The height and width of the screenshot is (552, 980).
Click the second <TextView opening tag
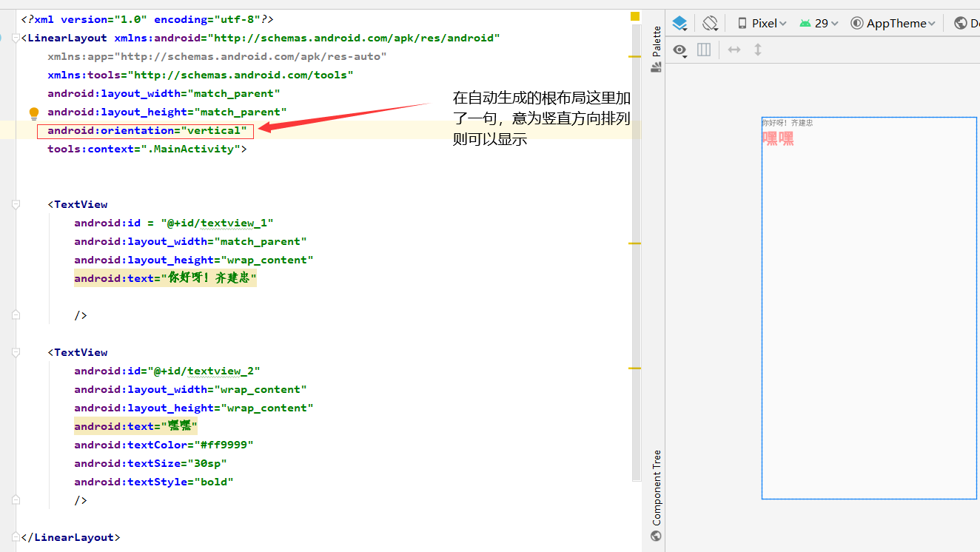click(78, 352)
